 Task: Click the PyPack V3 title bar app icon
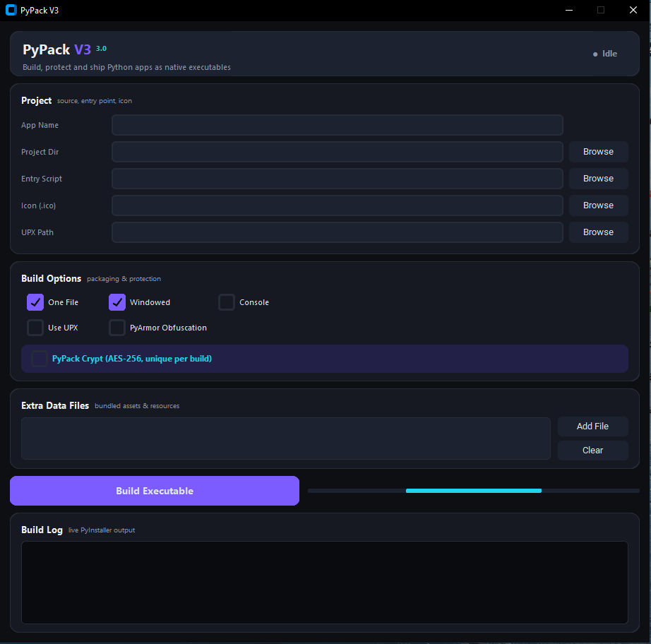tap(11, 10)
